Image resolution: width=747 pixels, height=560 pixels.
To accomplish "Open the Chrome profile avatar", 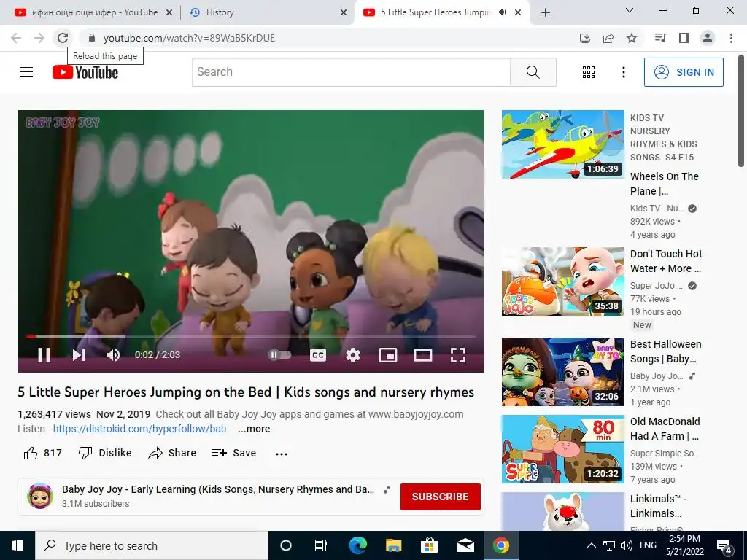I will [708, 38].
